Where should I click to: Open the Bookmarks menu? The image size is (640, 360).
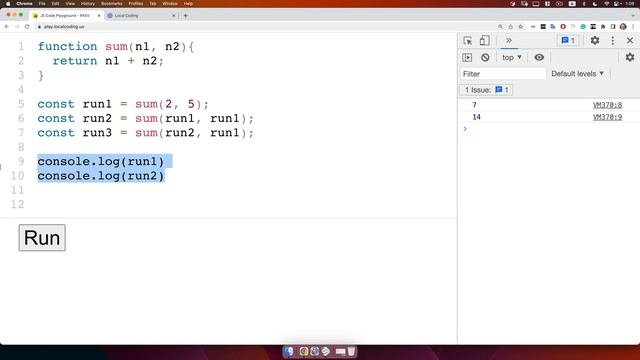point(111,4)
